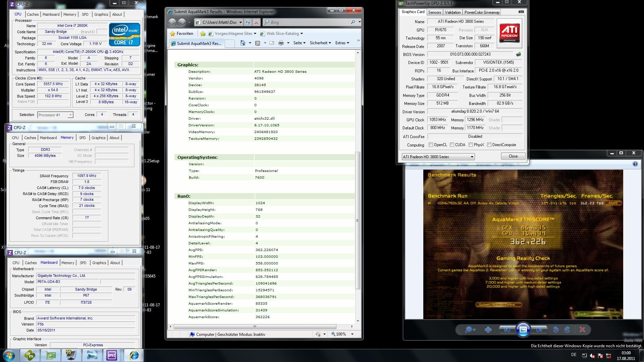
Task: Open the Seite menu dropdown
Action: (299, 43)
